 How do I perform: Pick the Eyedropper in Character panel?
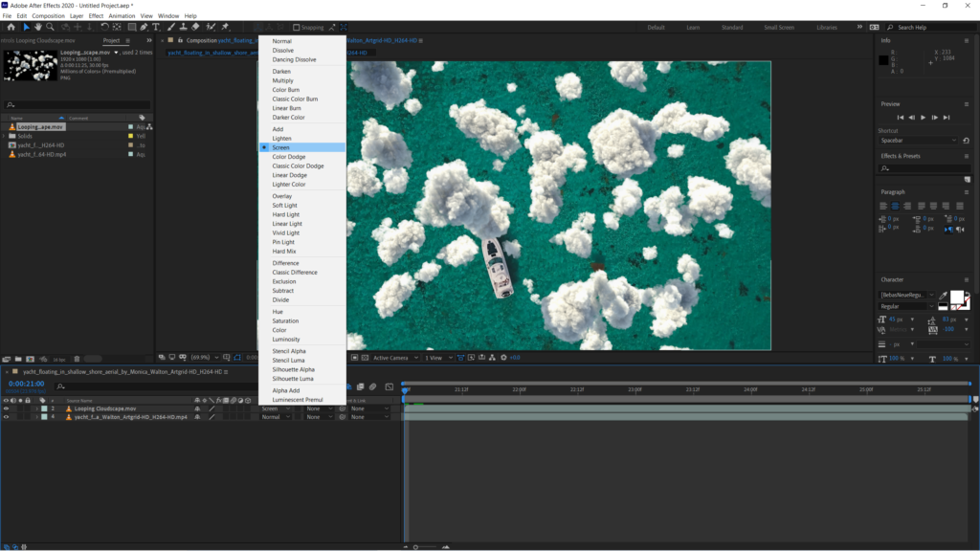[944, 296]
